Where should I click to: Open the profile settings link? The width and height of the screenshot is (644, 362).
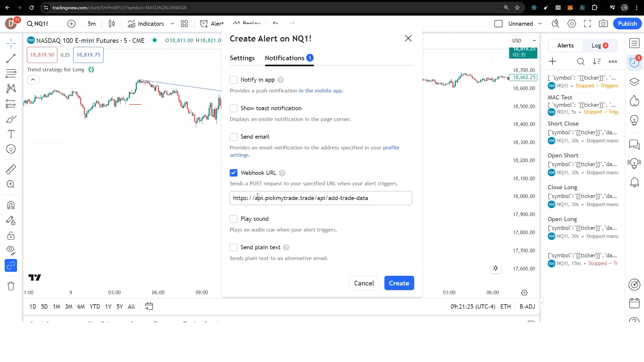pyautogui.click(x=314, y=152)
